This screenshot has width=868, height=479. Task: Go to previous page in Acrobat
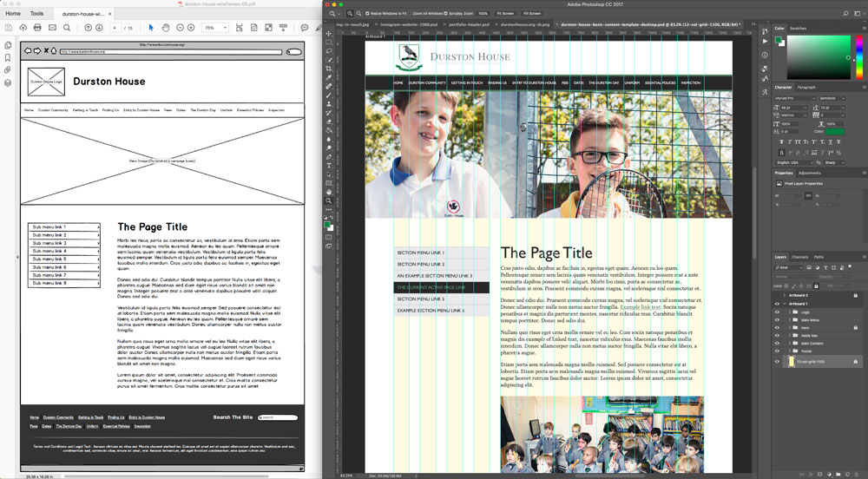[88, 27]
